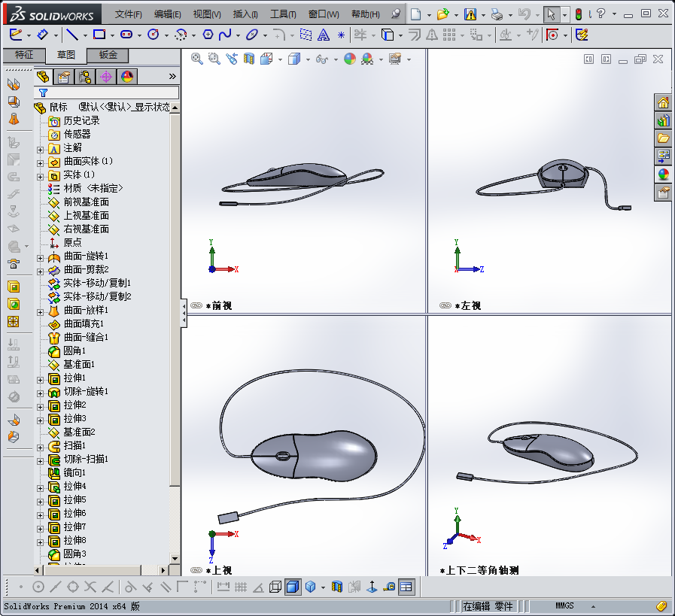Toggle the Select arrow tool

click(x=551, y=14)
